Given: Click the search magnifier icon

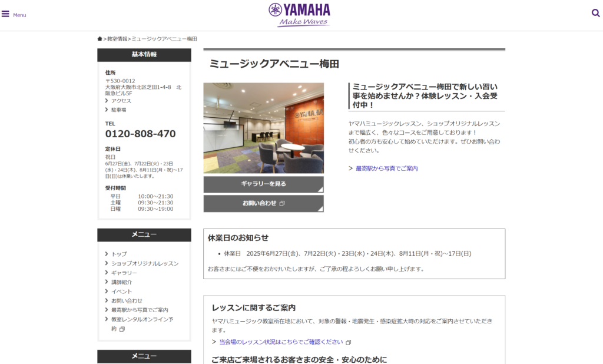Looking at the screenshot, I should (595, 14).
